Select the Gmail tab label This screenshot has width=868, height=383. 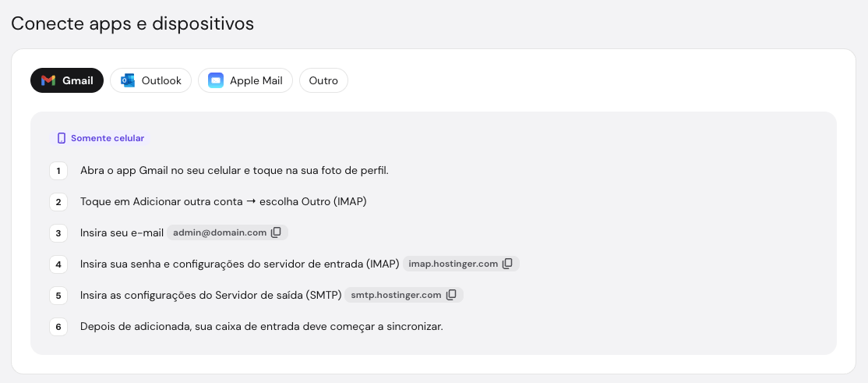77,81
